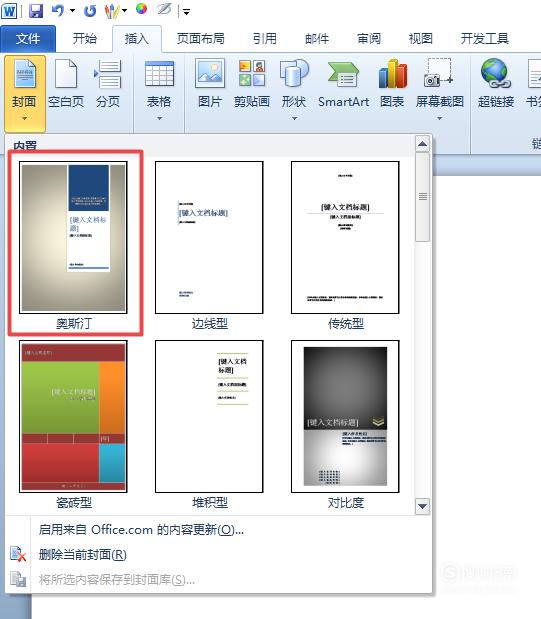Insert a 空白页 blank page
The height and width of the screenshot is (619, 541).
pyautogui.click(x=66, y=84)
